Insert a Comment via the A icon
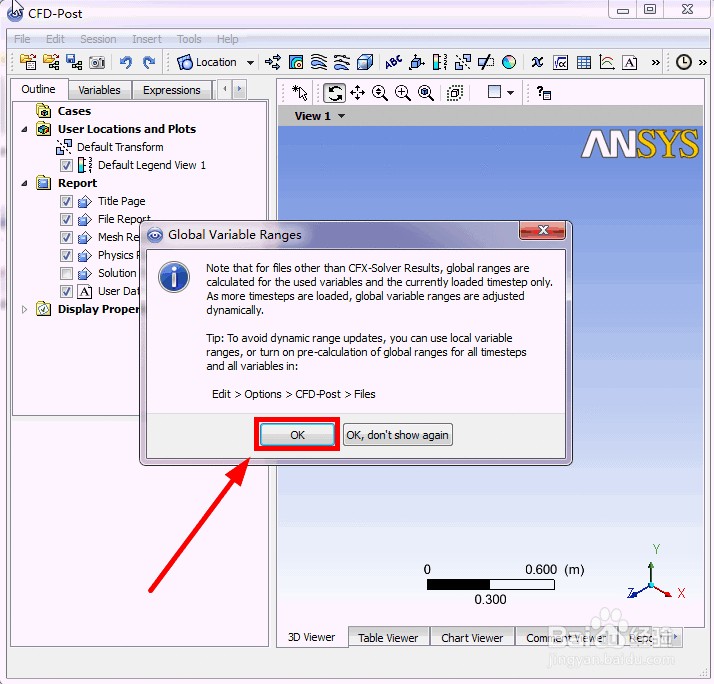Viewport: 714px width, 684px height. [630, 62]
